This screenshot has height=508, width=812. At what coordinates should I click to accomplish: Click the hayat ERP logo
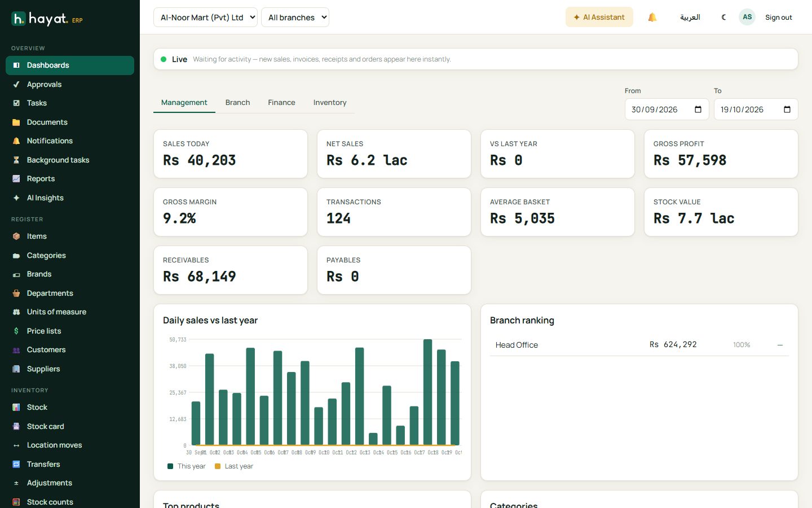click(x=47, y=19)
